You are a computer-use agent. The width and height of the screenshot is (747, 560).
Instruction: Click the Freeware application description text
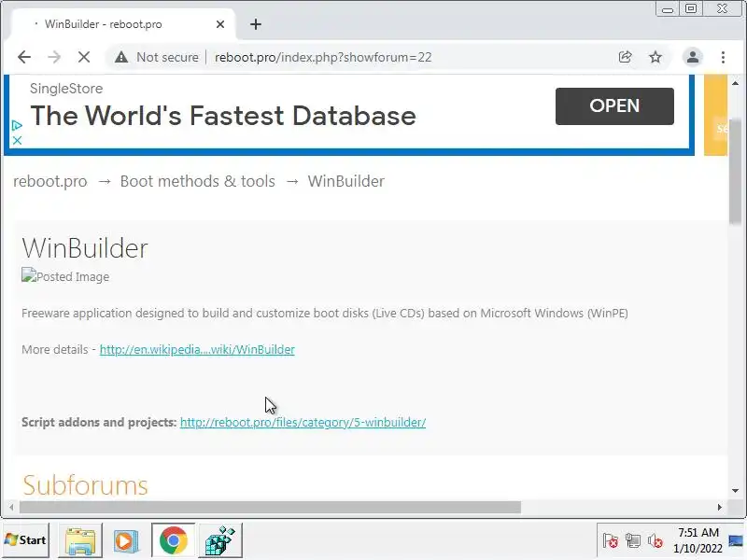tap(325, 314)
